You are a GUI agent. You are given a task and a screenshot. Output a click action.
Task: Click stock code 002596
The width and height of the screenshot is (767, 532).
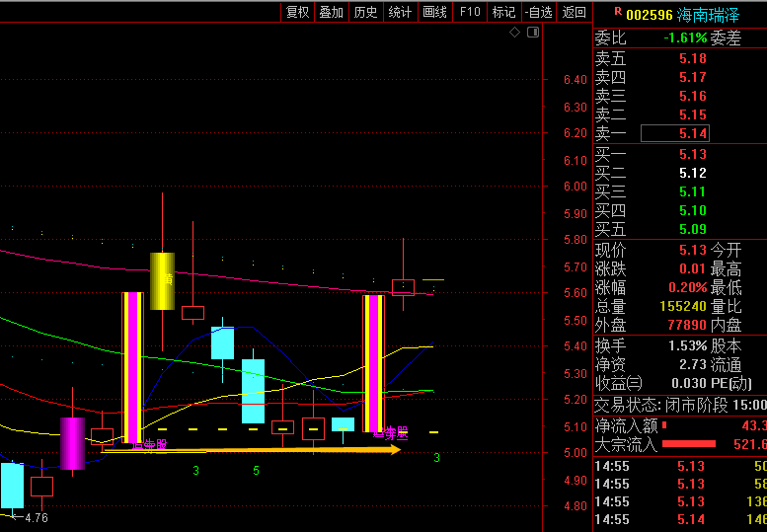(650, 15)
